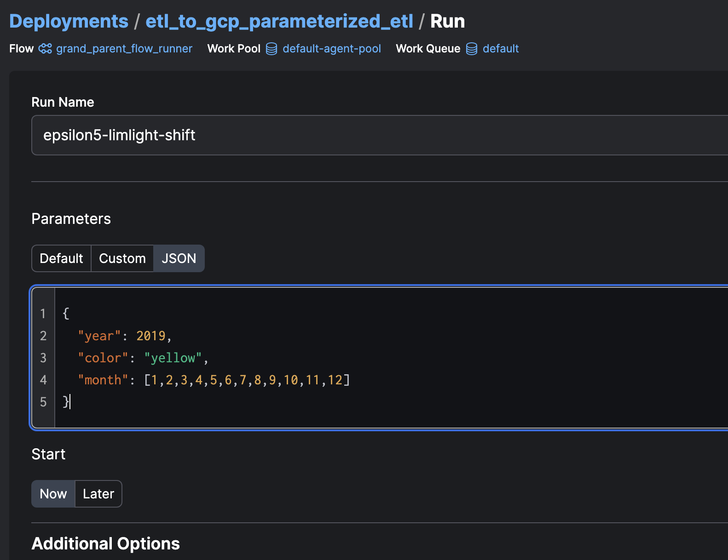The height and width of the screenshot is (560, 728).
Task: Place cursor on the "year": 2019 line
Action: 125,336
